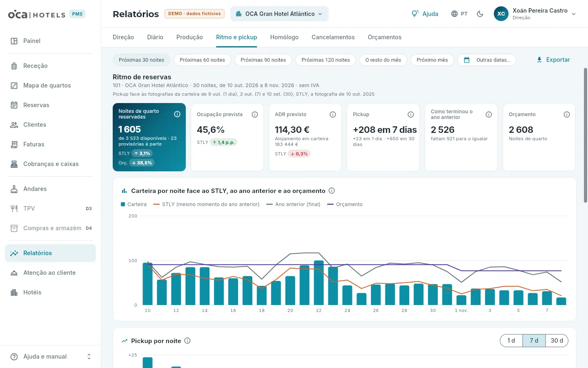The width and height of the screenshot is (588, 368).
Task: Open Mapa de quartos icon
Action: tap(14, 85)
